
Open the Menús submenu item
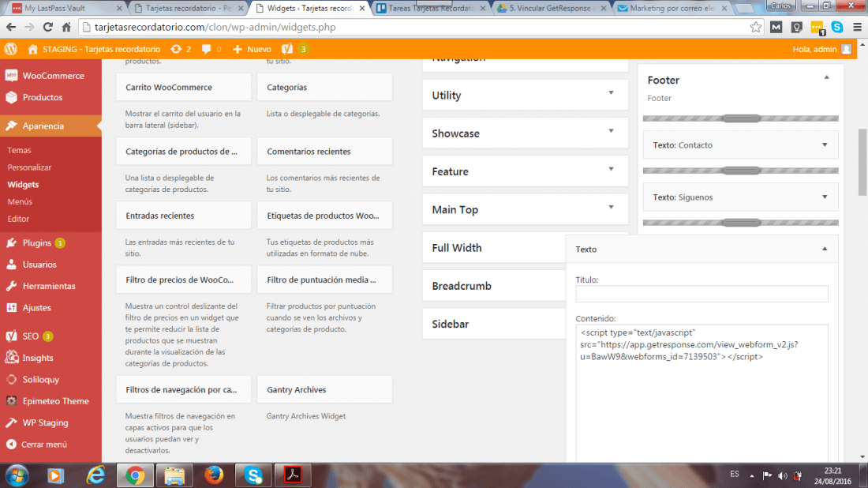(20, 201)
